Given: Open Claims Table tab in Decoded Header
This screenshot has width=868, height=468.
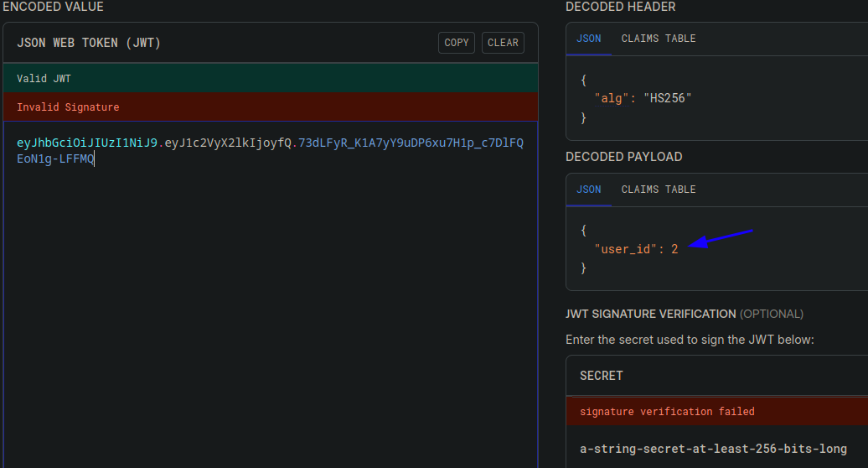Looking at the screenshot, I should point(659,39).
